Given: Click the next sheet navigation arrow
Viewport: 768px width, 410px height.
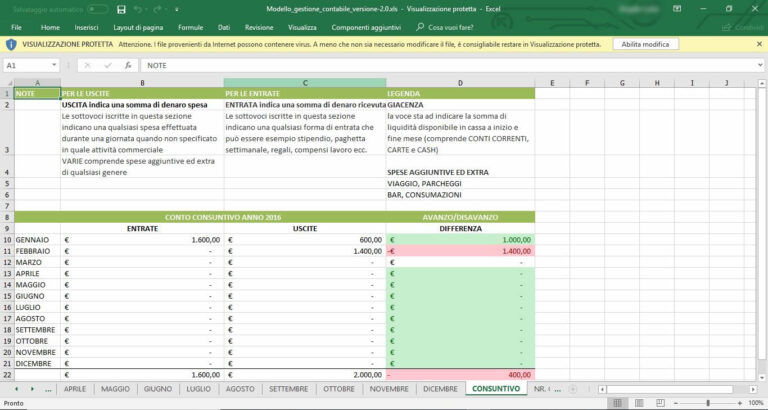Looking at the screenshot, I should click(32, 389).
